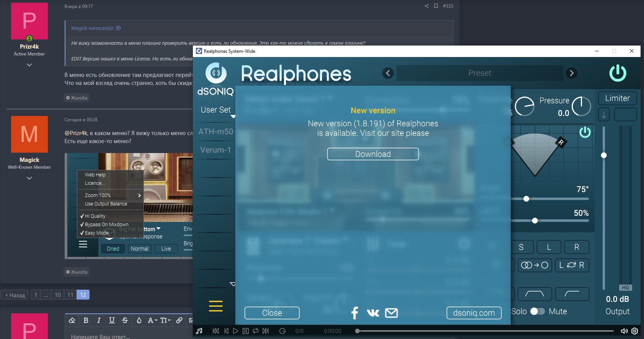Toggle the R channel button
Viewport: 644px width, 339px height.
pos(577,247)
